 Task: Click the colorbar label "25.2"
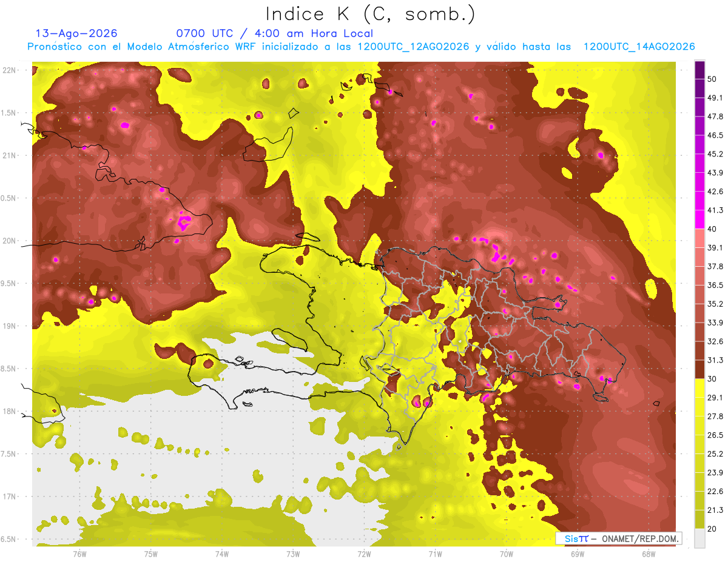click(715, 453)
